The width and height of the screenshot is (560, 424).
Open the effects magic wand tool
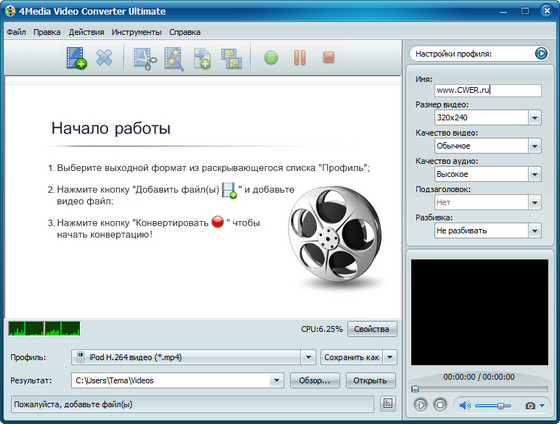coord(174,59)
